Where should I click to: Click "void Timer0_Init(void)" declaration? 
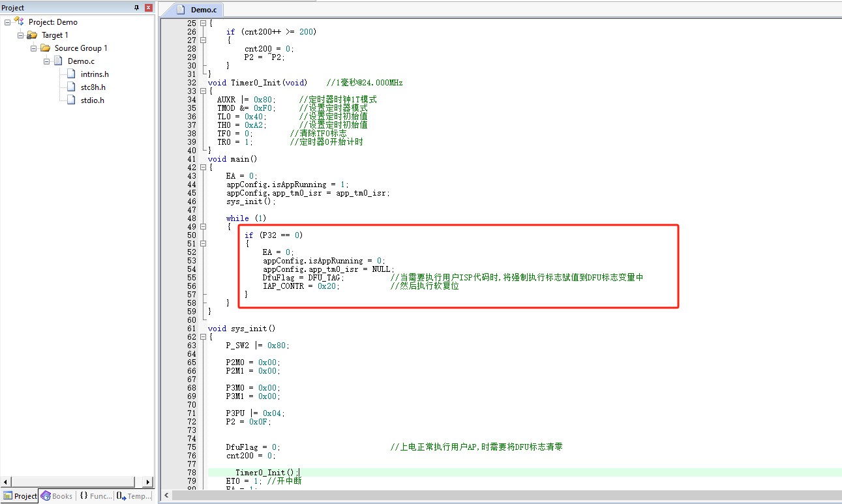click(x=258, y=82)
